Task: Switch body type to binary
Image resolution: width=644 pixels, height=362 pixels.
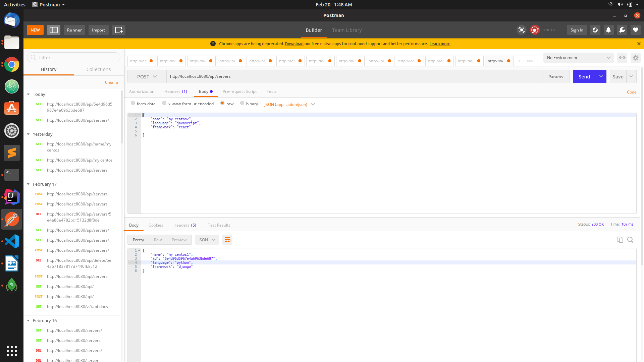Action: tap(242, 103)
